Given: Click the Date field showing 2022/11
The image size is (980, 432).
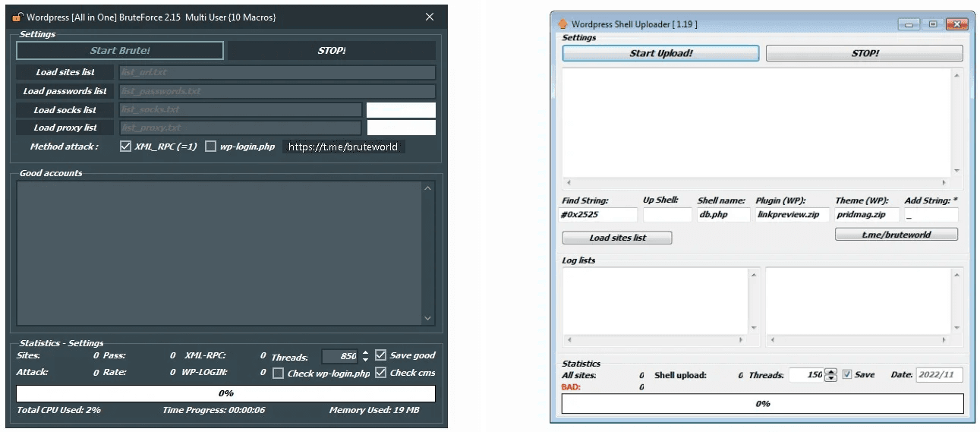Looking at the screenshot, I should (940, 375).
